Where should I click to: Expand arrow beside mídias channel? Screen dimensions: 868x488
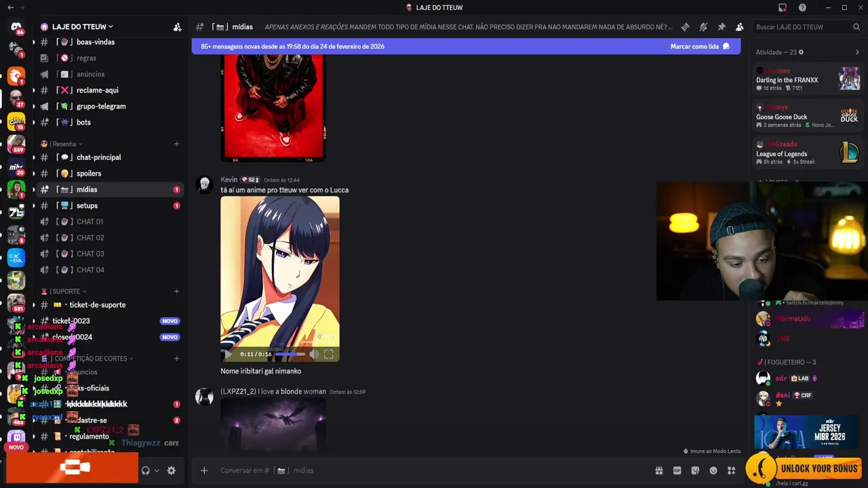coord(34,190)
